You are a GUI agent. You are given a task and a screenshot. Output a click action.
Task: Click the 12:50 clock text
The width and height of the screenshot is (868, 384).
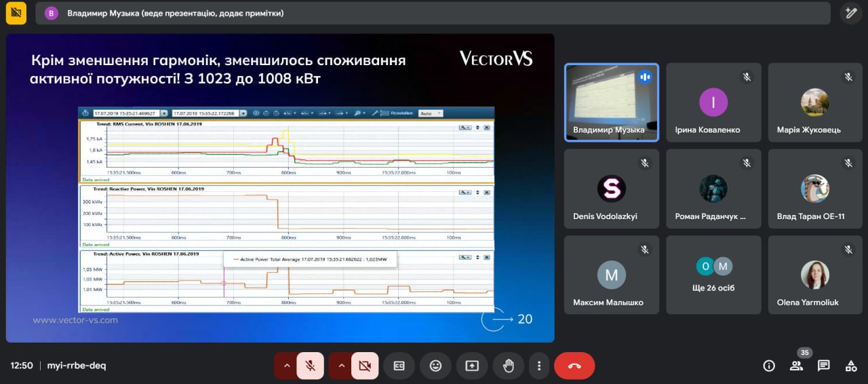(22, 366)
